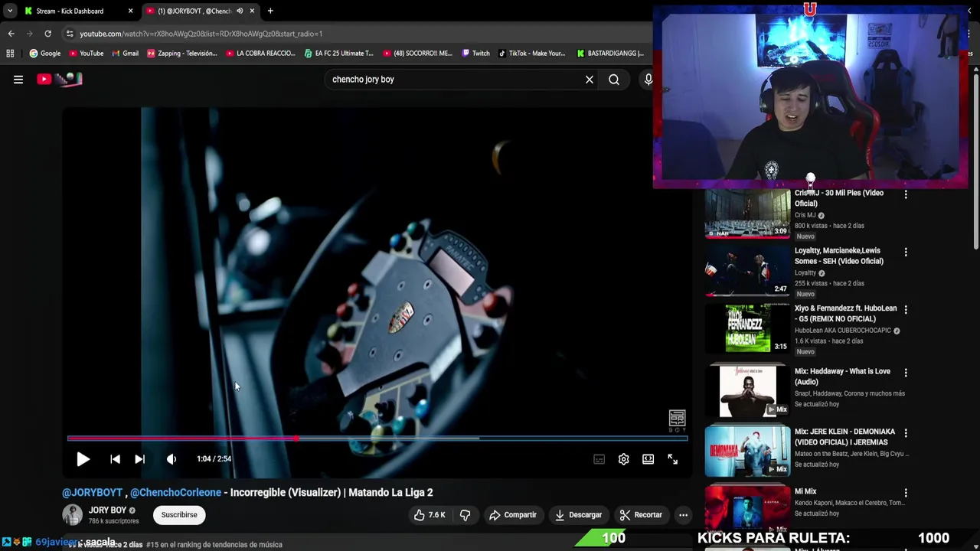
Task: Go forward in browser history
Action: point(29,34)
